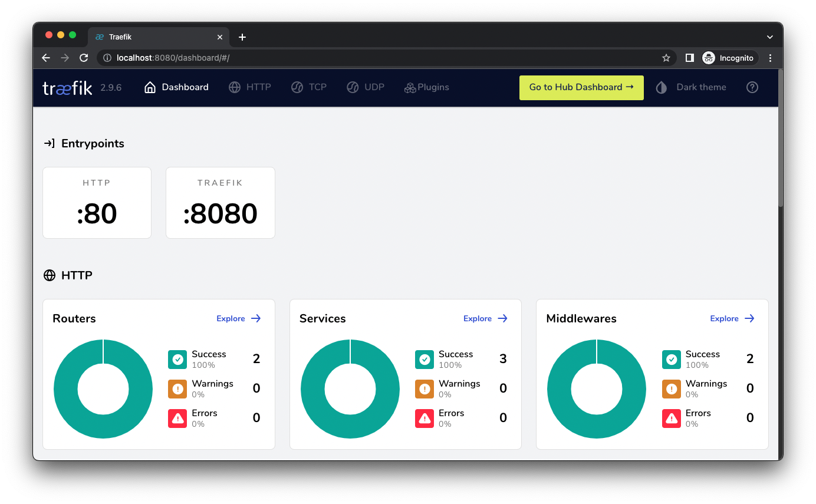Open the Dashboard nav item
This screenshot has width=816, height=504.
point(176,87)
